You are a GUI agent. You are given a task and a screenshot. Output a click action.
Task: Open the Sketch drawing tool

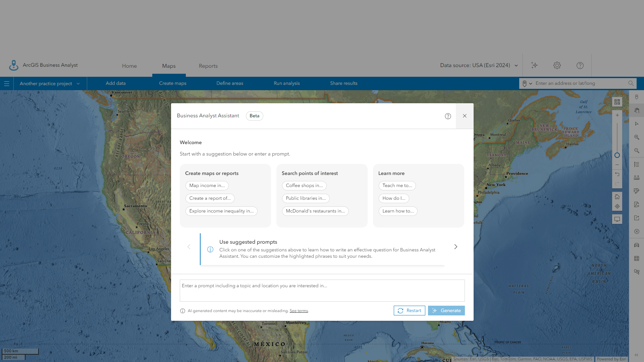(637, 191)
